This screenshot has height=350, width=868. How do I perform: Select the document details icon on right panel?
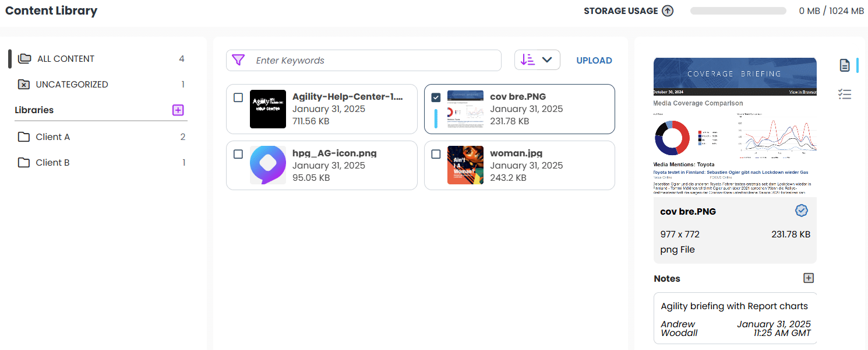coord(845,65)
